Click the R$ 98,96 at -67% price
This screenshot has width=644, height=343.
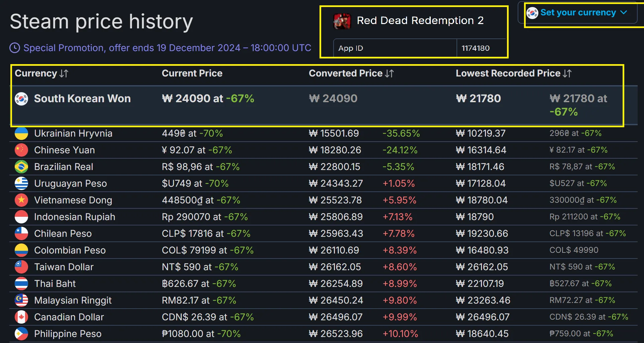(201, 167)
